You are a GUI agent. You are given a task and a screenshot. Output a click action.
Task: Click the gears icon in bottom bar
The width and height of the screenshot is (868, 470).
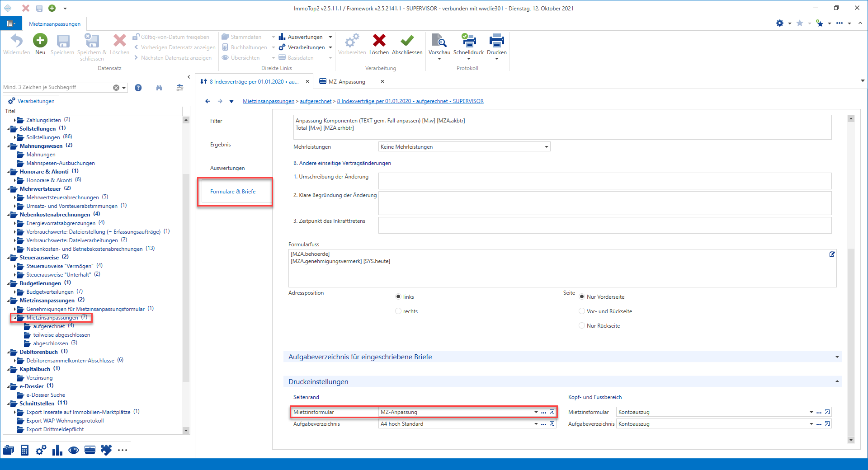[x=41, y=450]
